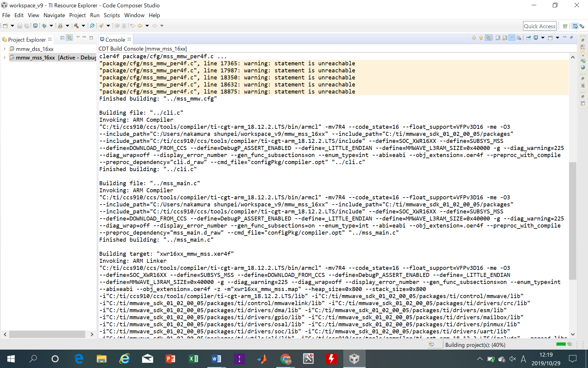Click the Build hammer icon
The width and height of the screenshot is (588, 368).
coord(76,26)
